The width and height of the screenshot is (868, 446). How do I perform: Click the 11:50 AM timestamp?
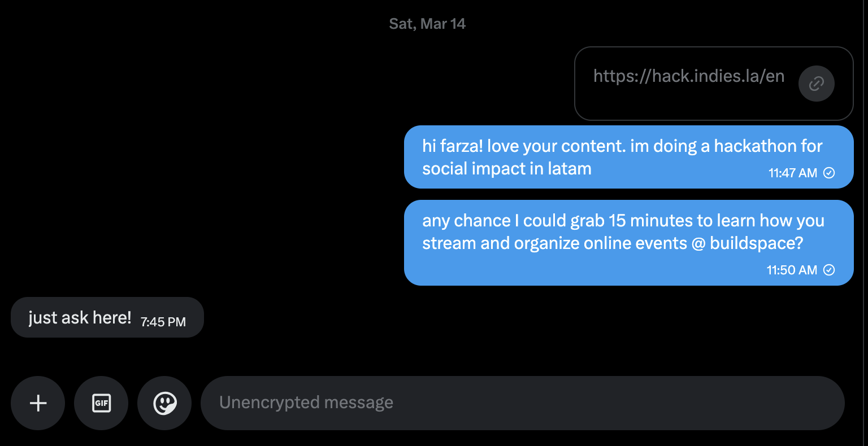[x=791, y=270]
